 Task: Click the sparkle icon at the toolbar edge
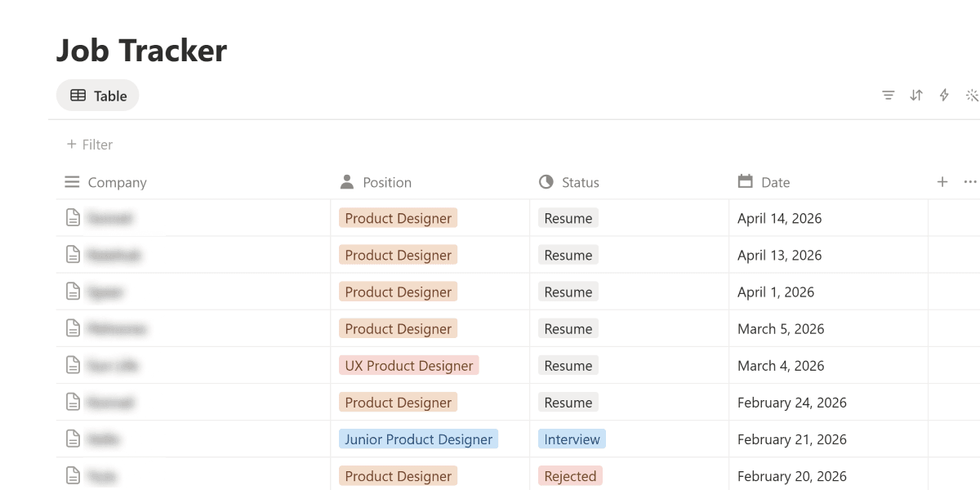(x=972, y=96)
